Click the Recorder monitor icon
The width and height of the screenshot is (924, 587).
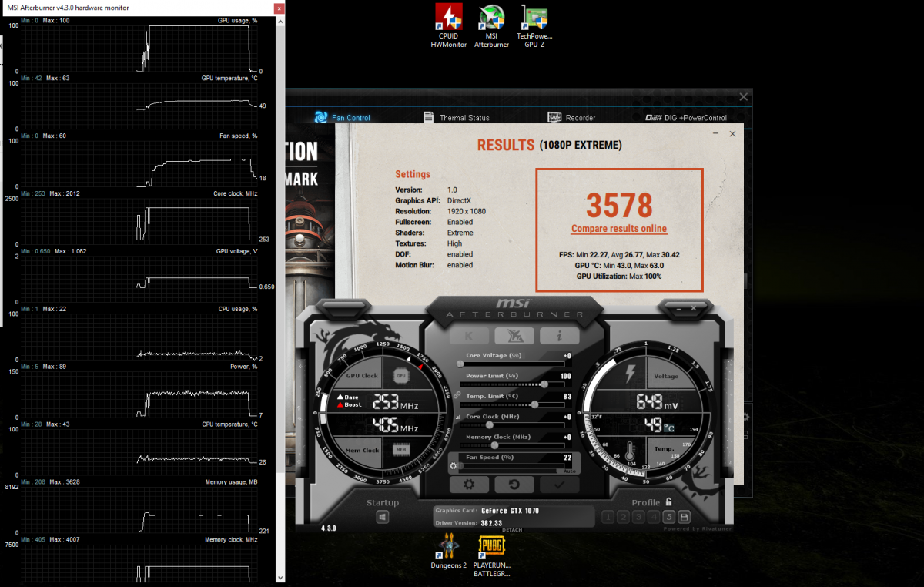tap(554, 117)
